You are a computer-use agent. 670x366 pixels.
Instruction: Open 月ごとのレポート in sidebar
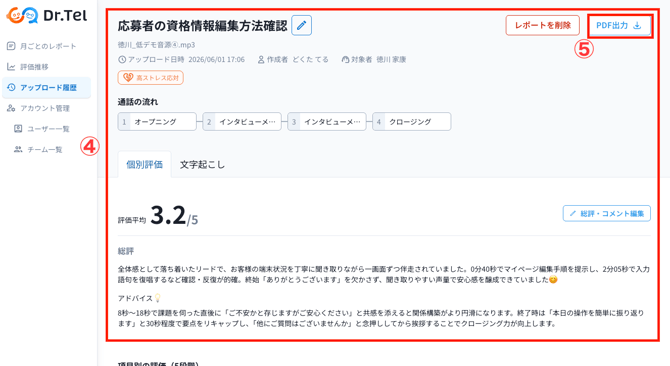click(x=46, y=46)
